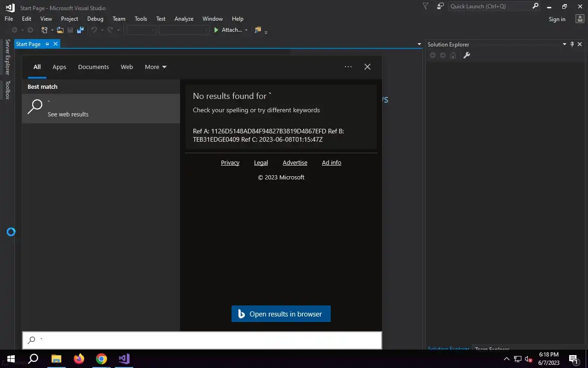Viewport: 588px width, 368px height.
Task: Select the Documents search filter tab
Action: pyautogui.click(x=93, y=67)
